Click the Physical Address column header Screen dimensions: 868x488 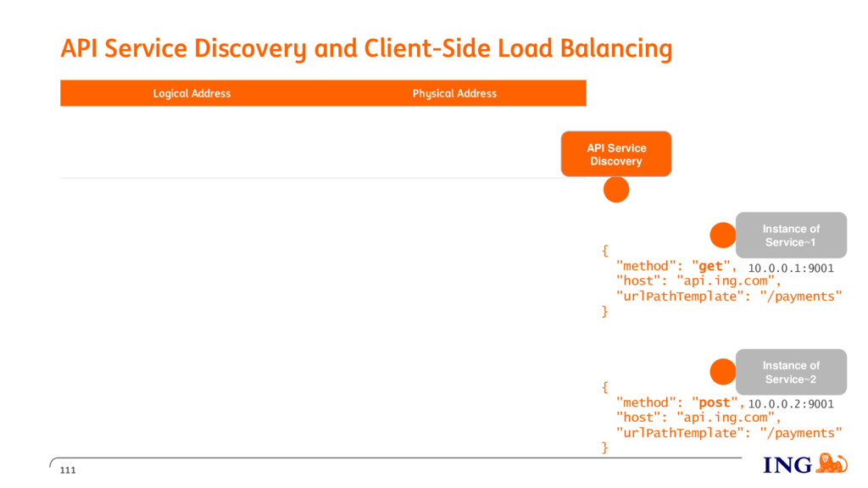tap(454, 93)
